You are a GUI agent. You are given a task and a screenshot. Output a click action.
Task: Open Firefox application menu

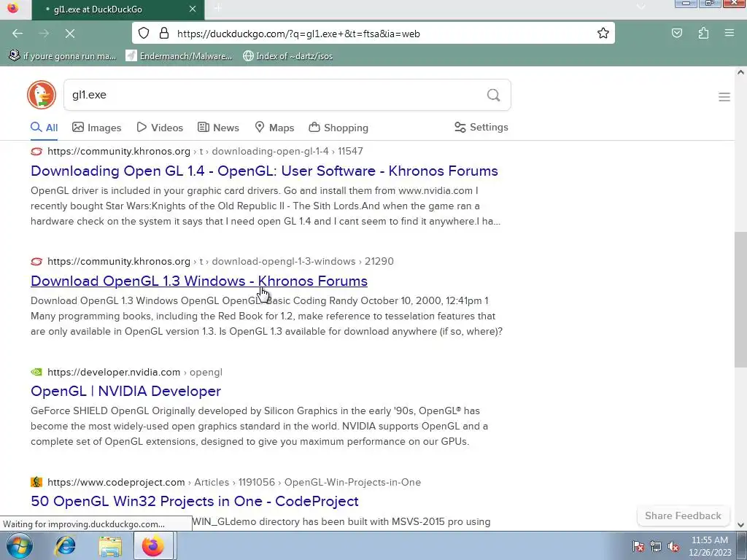pyautogui.click(x=729, y=34)
